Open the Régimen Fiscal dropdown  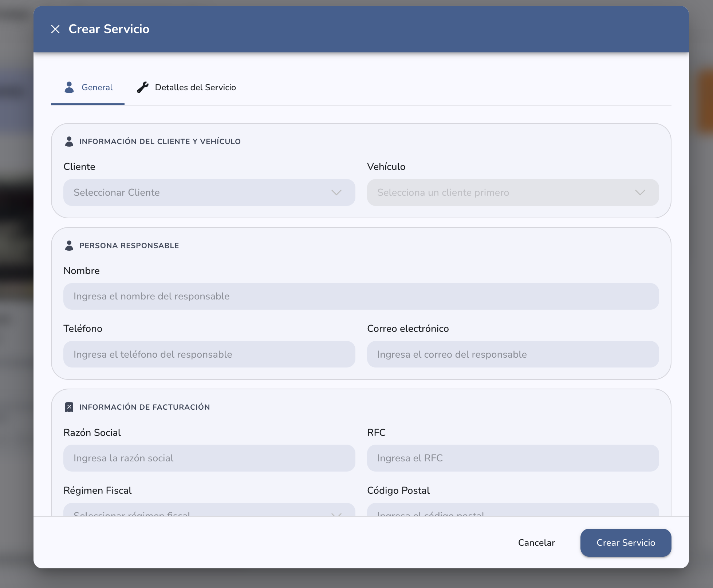209,510
